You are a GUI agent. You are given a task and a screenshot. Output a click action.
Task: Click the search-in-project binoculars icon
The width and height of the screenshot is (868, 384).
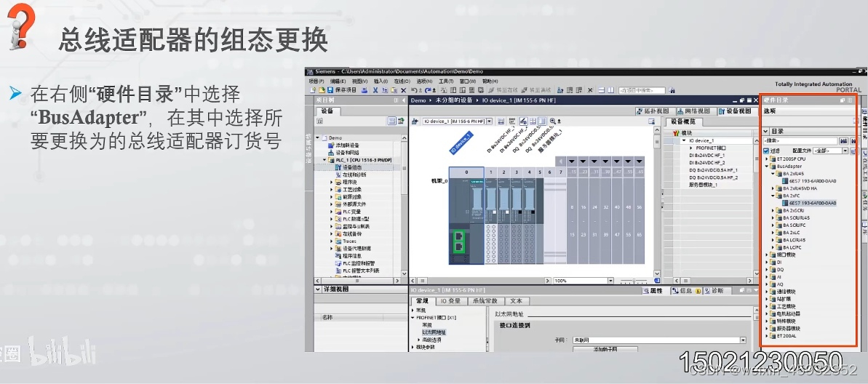pyautogui.click(x=672, y=90)
